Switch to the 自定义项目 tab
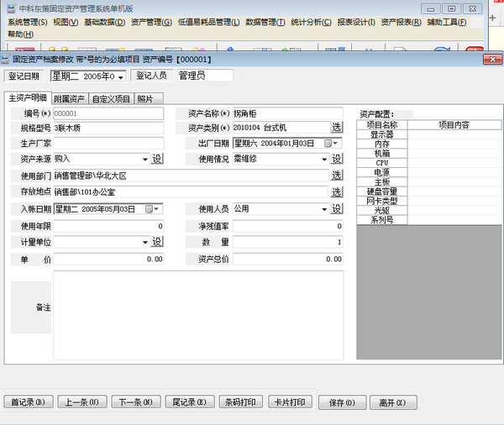This screenshot has height=425, width=504. point(111,99)
